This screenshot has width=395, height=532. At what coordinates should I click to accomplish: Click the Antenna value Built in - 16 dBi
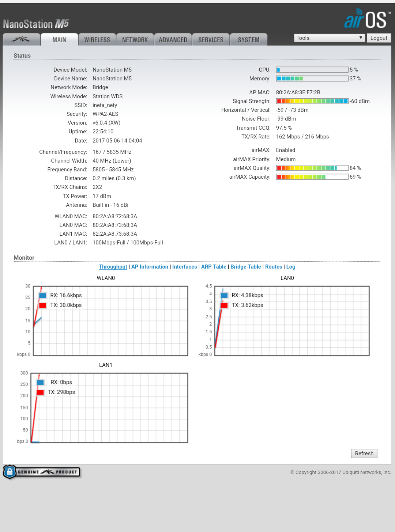point(110,205)
